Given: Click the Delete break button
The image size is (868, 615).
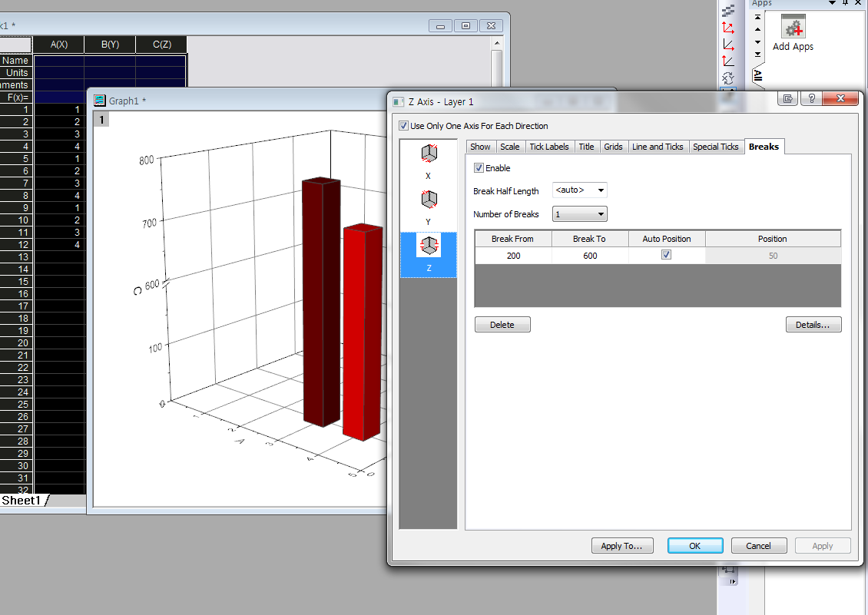Looking at the screenshot, I should 502,324.
